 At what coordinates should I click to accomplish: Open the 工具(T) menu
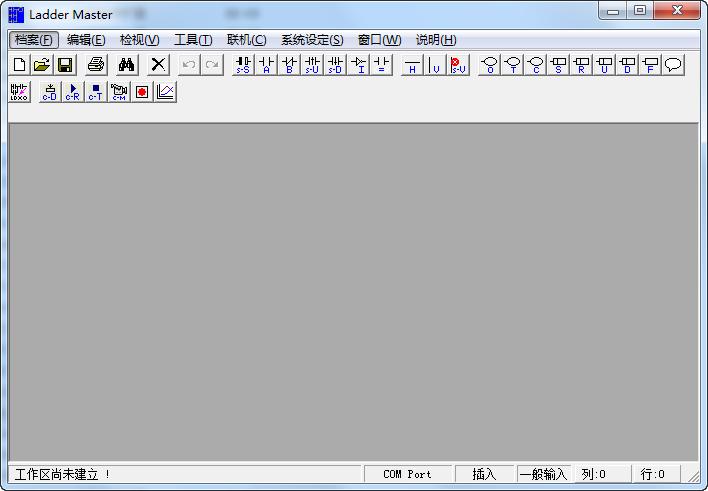[x=193, y=40]
